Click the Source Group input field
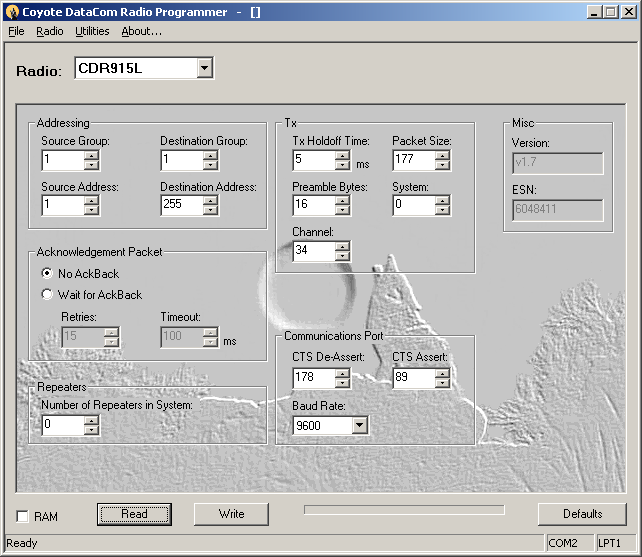Screen dimensions: 642x557 (x=63, y=160)
